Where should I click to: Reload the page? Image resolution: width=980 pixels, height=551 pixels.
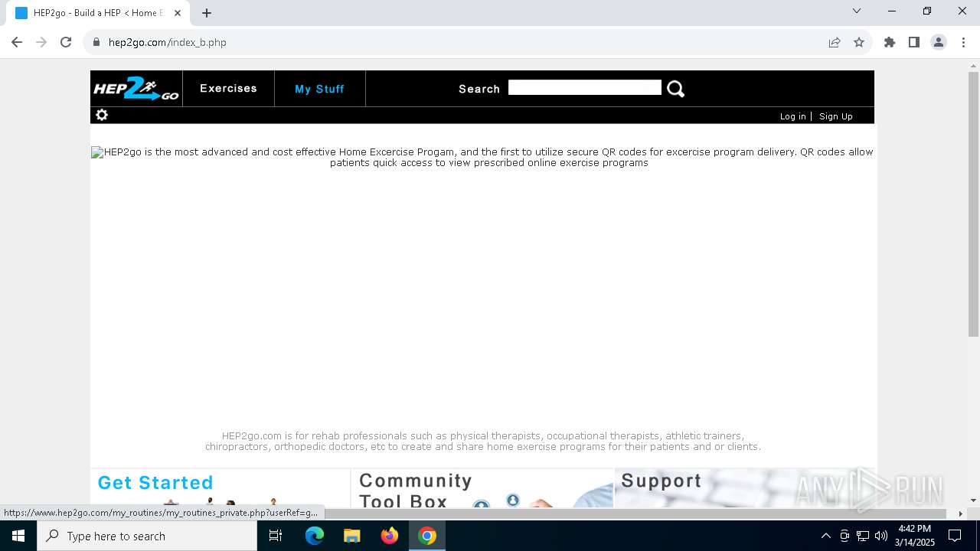[66, 42]
